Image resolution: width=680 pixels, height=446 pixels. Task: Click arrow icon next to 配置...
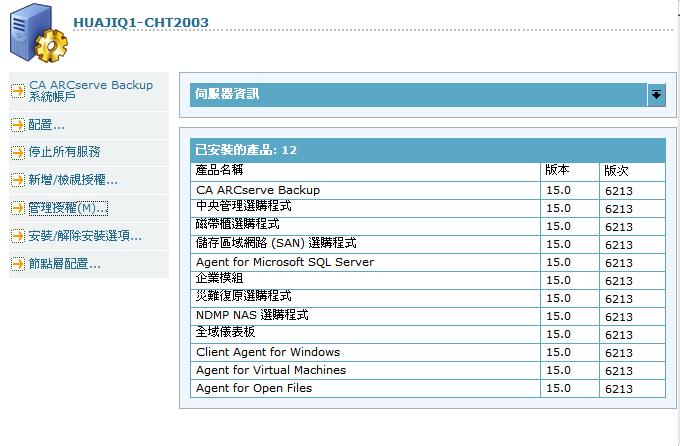(x=18, y=125)
